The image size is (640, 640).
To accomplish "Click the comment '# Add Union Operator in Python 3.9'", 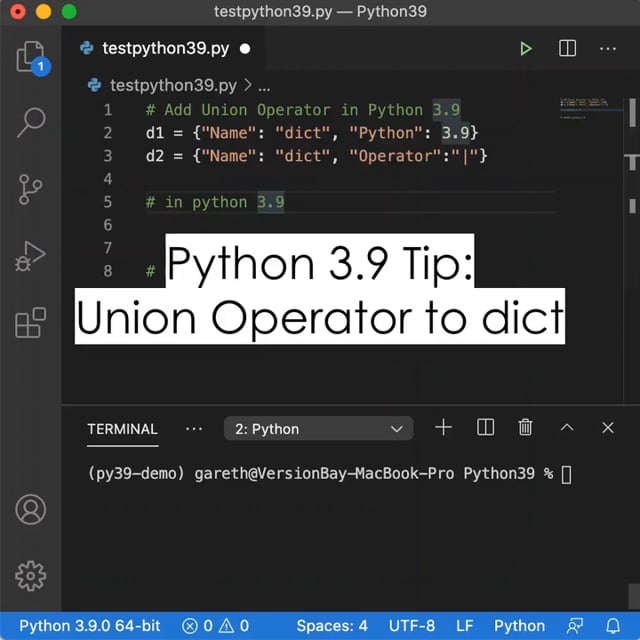I will (x=303, y=110).
